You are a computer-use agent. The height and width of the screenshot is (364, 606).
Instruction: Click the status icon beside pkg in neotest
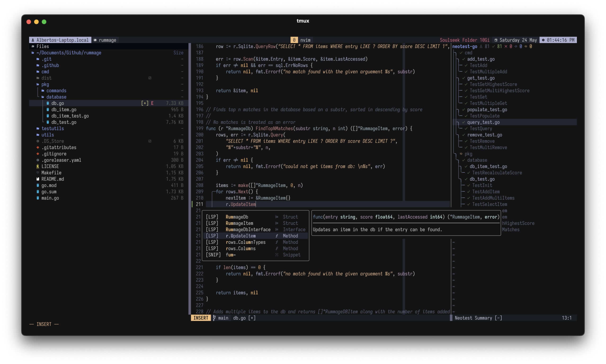(x=461, y=154)
